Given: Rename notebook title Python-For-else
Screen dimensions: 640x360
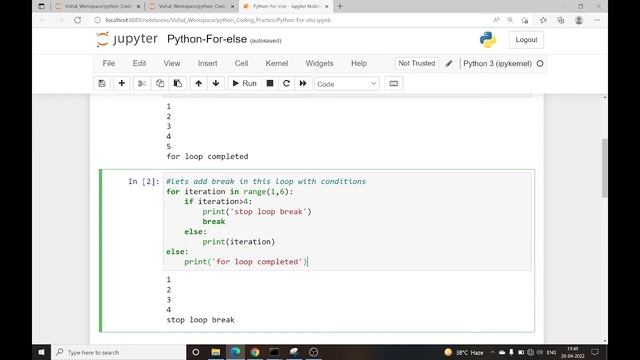Looking at the screenshot, I should click(207, 39).
